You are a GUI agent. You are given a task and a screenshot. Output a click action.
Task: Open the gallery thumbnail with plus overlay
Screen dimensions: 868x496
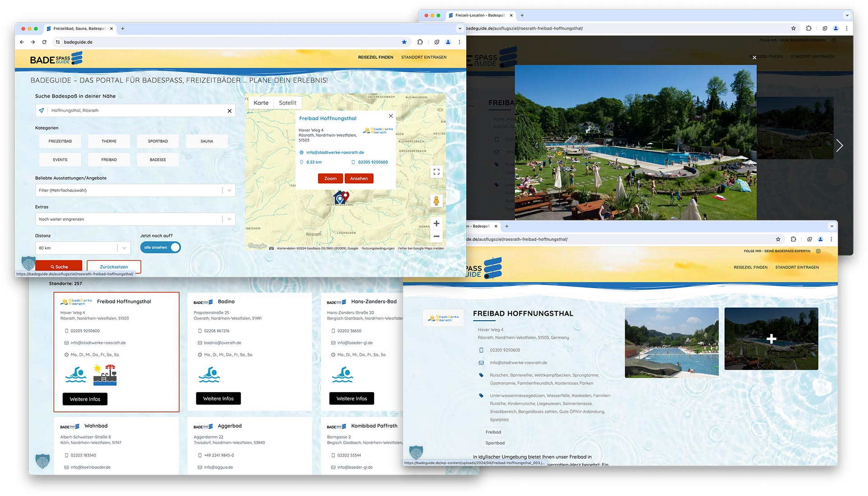(771, 339)
